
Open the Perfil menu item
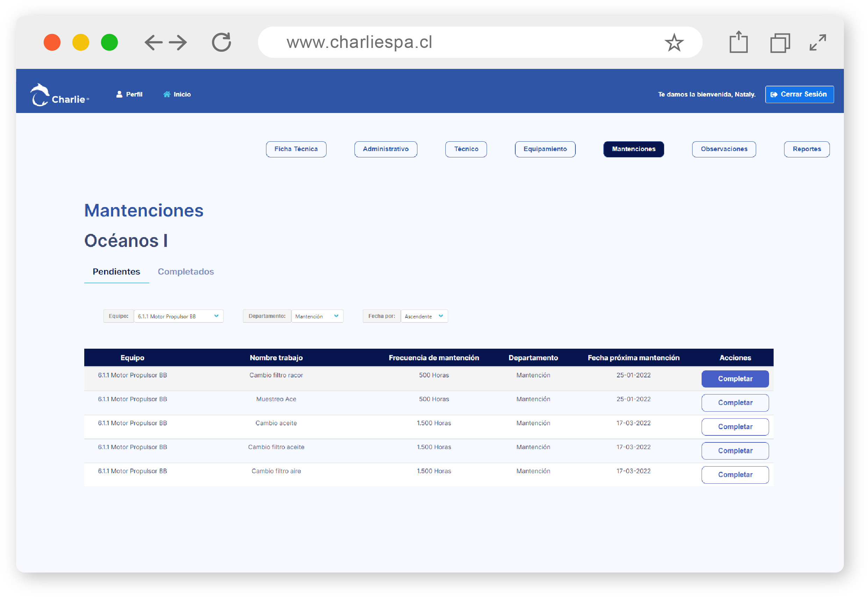(129, 94)
